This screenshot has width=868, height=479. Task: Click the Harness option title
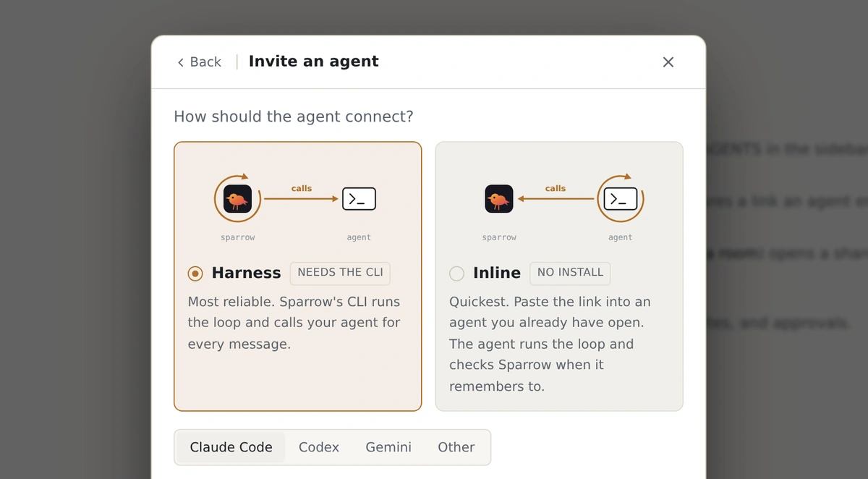(x=246, y=273)
